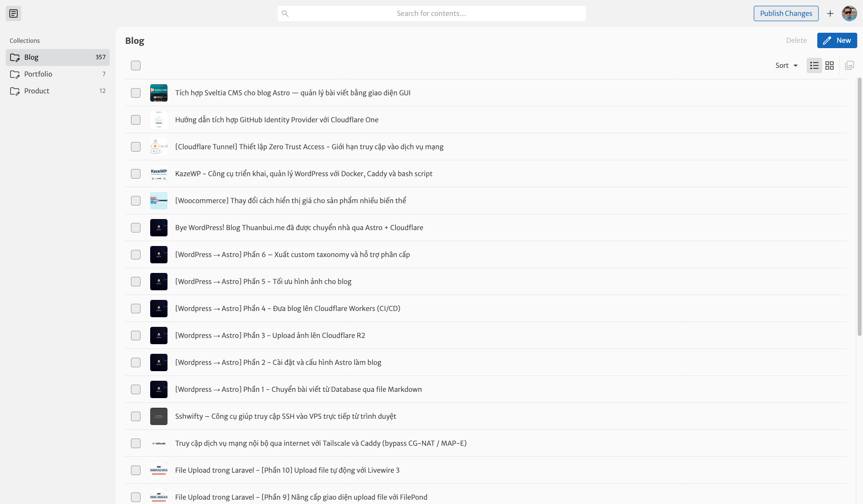
Task: Open the Sort dropdown
Action: [786, 65]
